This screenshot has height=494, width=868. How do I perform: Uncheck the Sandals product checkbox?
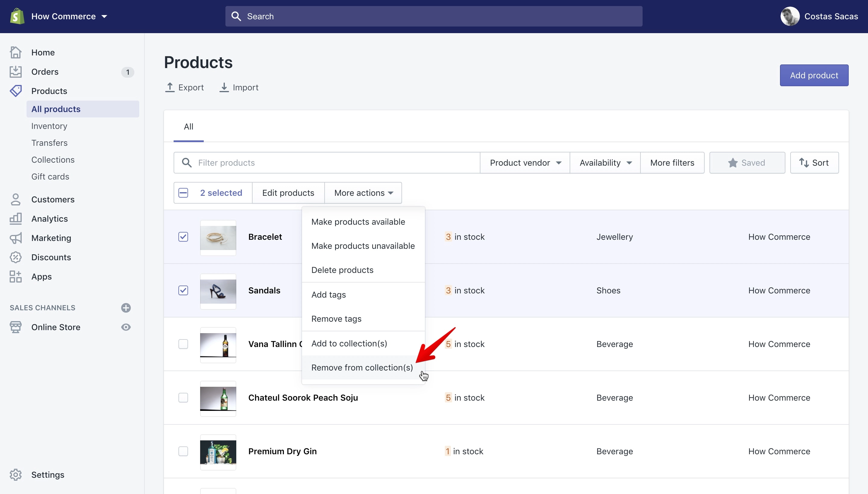click(183, 290)
